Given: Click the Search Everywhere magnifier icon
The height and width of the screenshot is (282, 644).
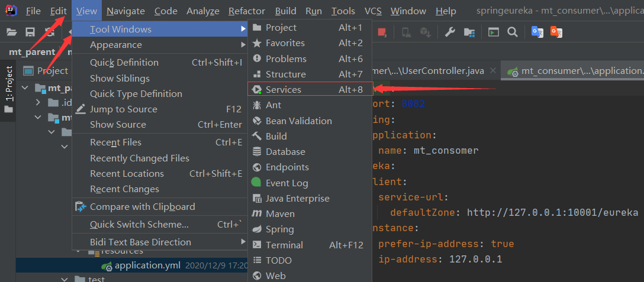Looking at the screenshot, I should click(513, 32).
